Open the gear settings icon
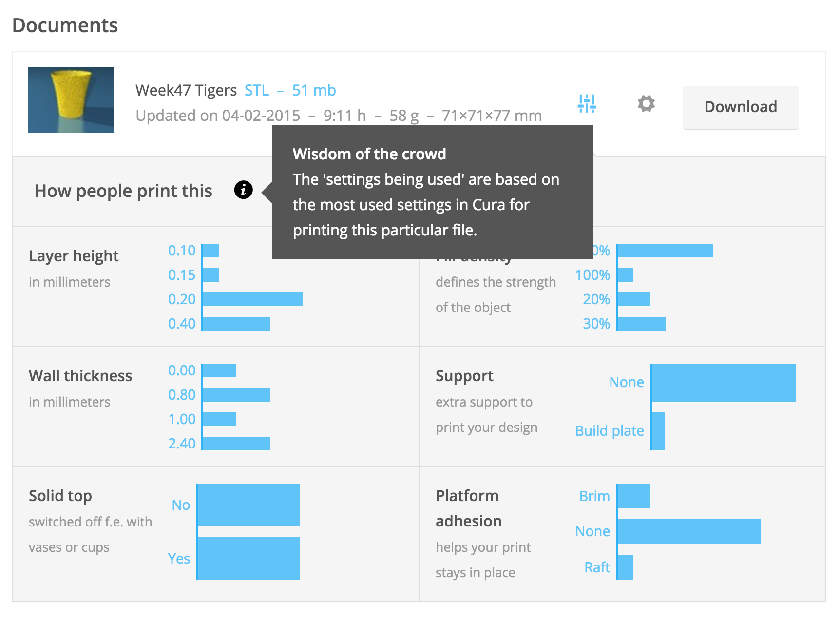Screen dimensions: 840x623 [646, 103]
